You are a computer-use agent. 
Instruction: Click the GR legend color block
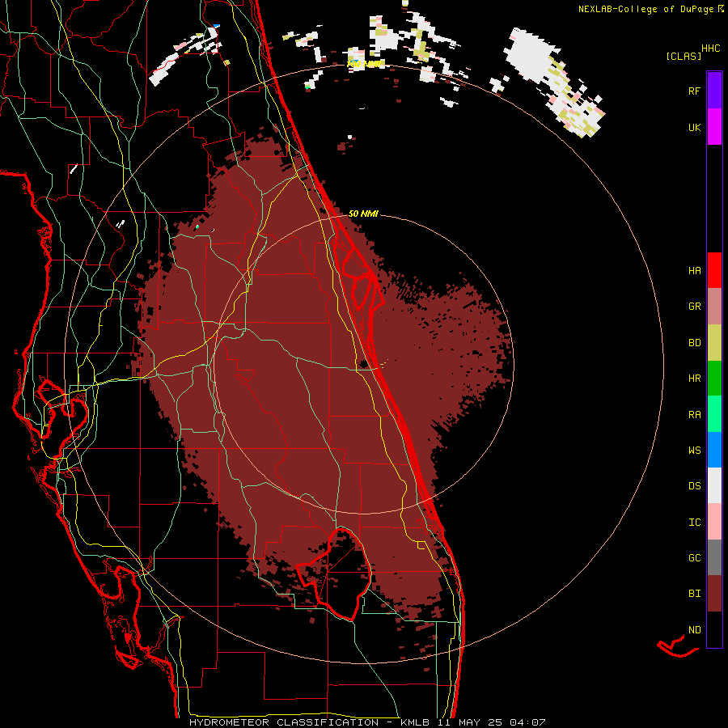click(x=714, y=307)
